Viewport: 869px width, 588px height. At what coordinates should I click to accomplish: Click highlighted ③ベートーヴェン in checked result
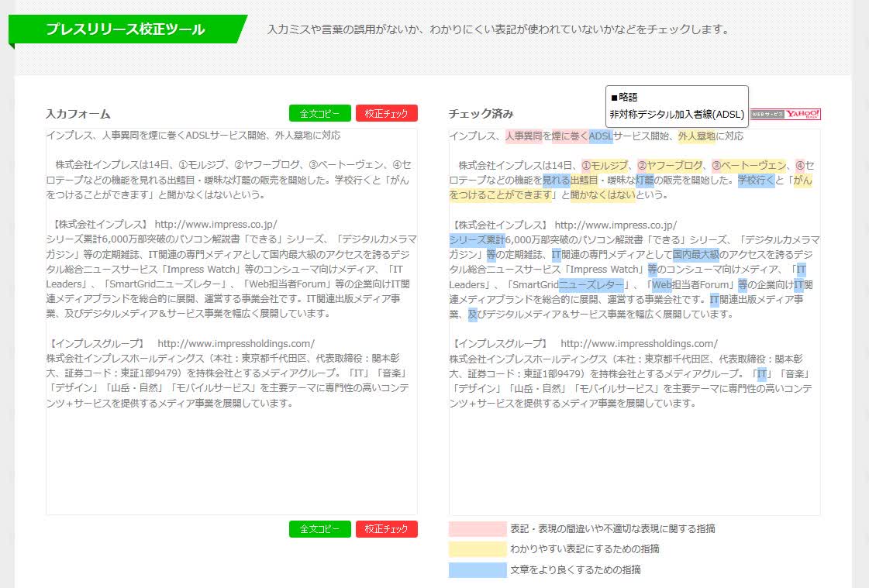tap(749, 166)
